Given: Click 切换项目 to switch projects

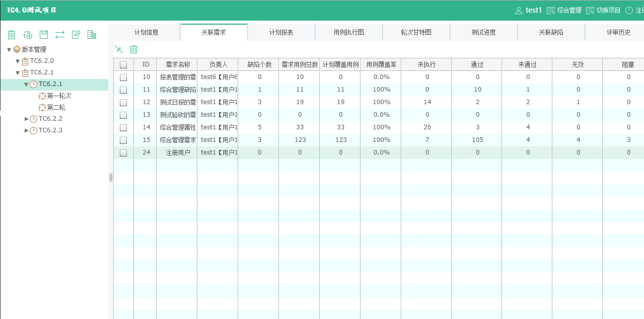Looking at the screenshot, I should [x=603, y=11].
